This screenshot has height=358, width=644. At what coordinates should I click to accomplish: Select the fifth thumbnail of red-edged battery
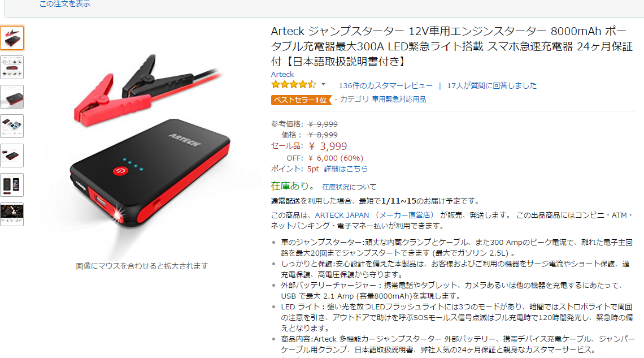point(12,156)
